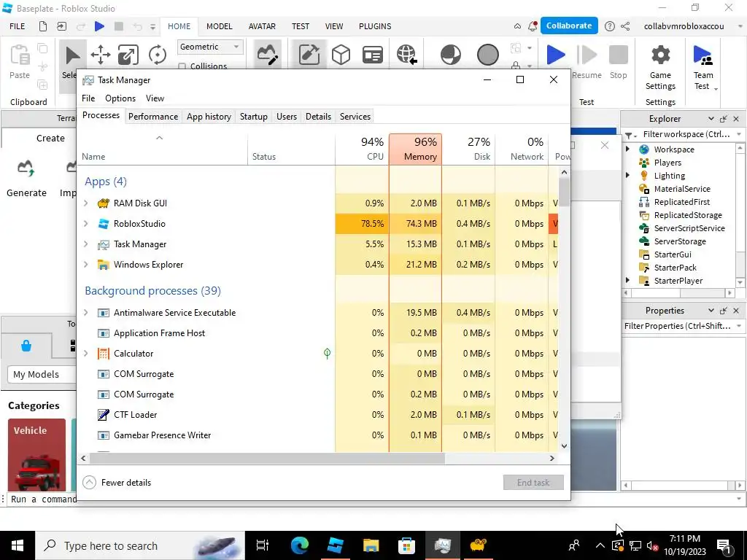Expand the Calculator process row
This screenshot has width=747, height=560.
tap(86, 354)
